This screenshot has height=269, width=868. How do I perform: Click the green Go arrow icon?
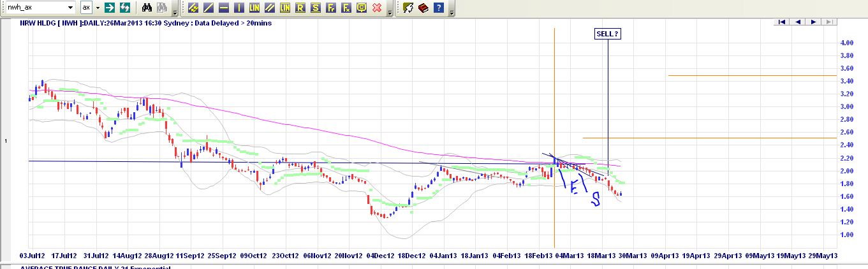click(110, 8)
